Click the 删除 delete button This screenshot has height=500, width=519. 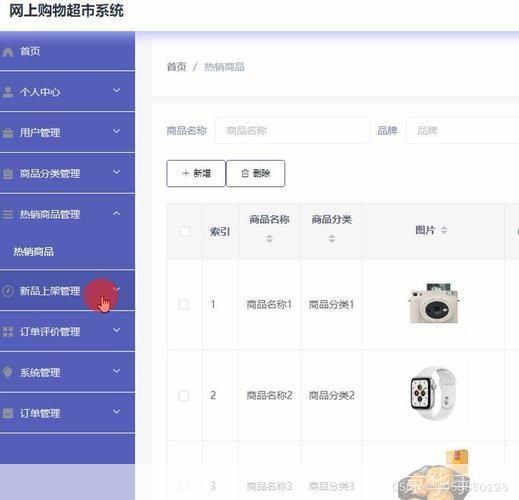tap(255, 173)
